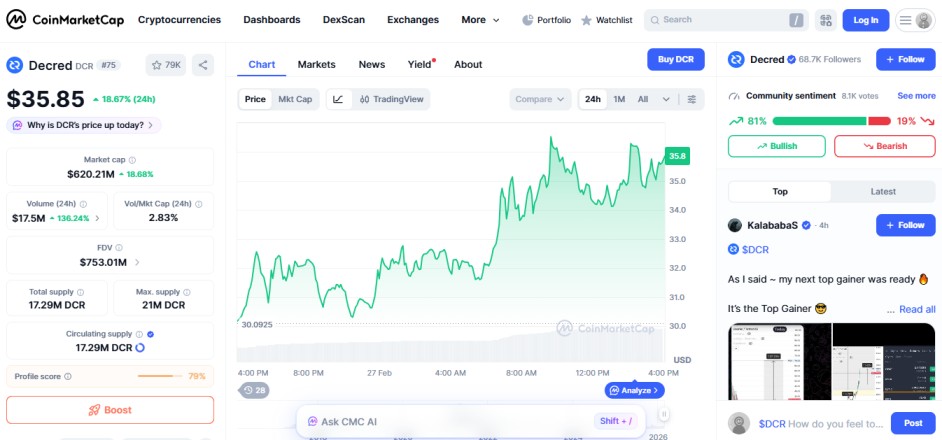Expand Why is DCR's price up today

click(84, 125)
